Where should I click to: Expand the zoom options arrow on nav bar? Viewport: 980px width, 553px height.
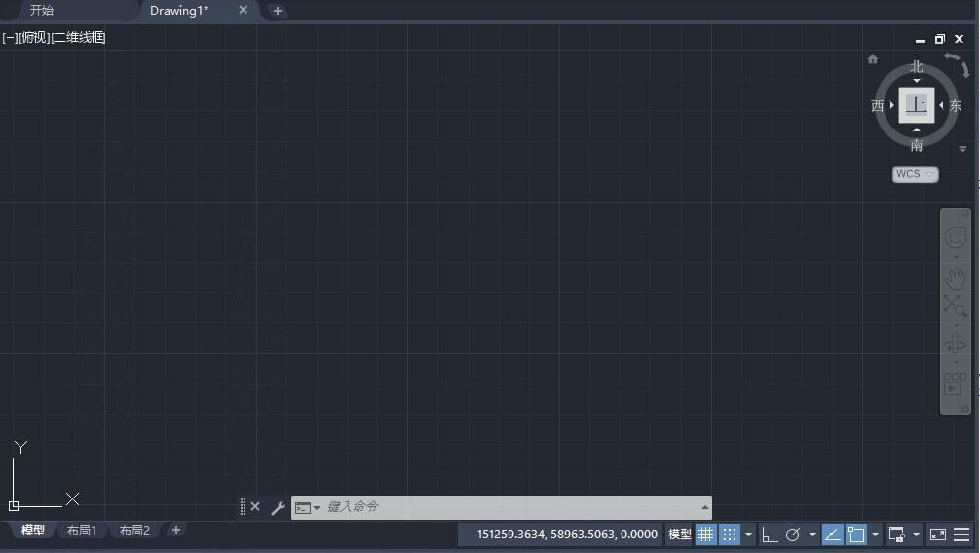coord(955,325)
